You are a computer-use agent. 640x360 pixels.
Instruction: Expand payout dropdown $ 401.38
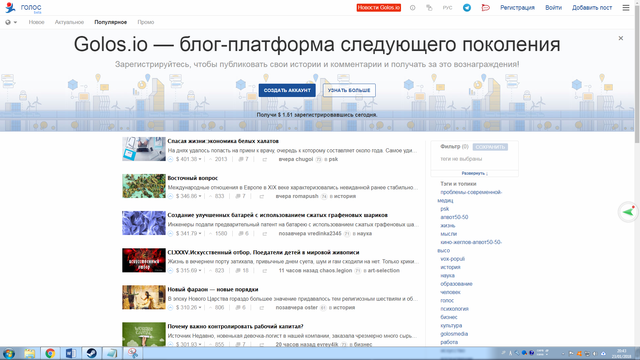tap(189, 159)
